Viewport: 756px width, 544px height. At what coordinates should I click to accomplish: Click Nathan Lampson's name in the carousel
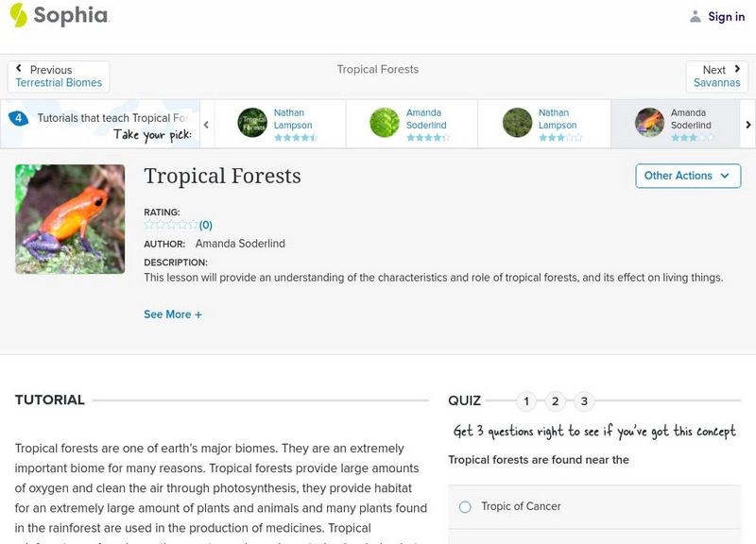click(294, 118)
